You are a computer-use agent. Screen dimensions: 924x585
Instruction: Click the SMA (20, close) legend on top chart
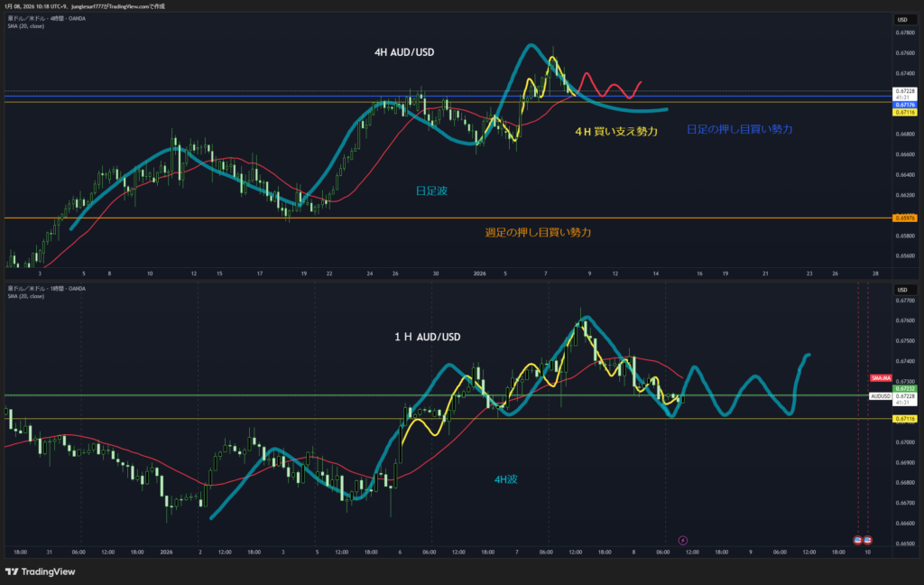pos(25,26)
